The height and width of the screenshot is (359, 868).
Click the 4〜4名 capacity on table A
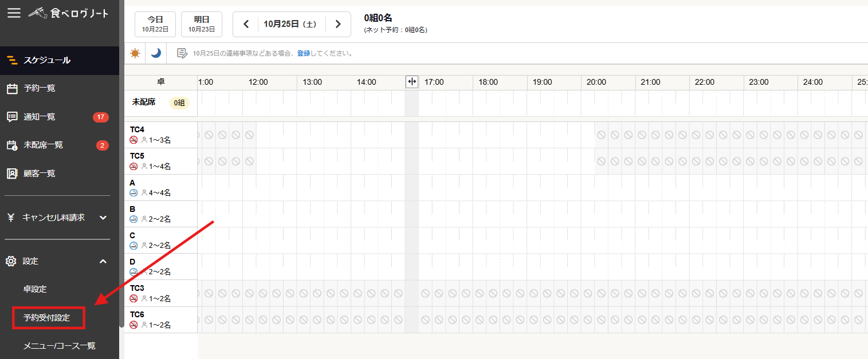(160, 193)
